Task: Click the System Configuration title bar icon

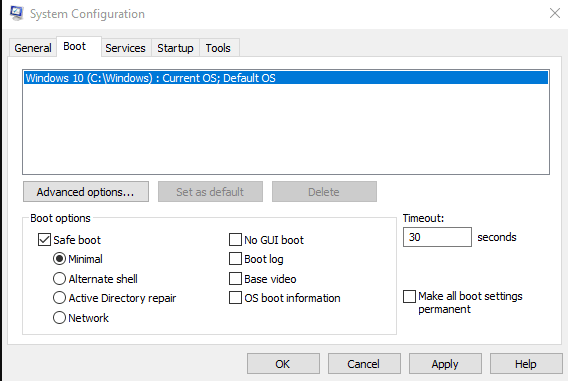Action: point(16,13)
